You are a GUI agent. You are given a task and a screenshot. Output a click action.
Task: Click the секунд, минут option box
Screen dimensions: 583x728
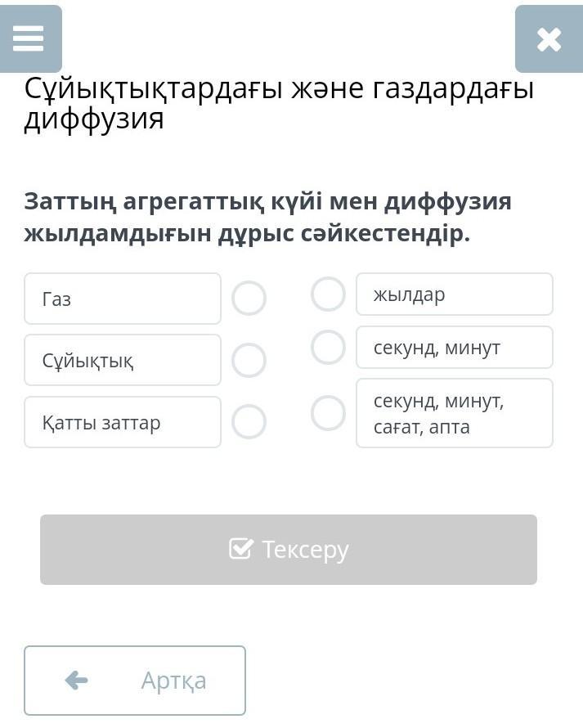455,348
